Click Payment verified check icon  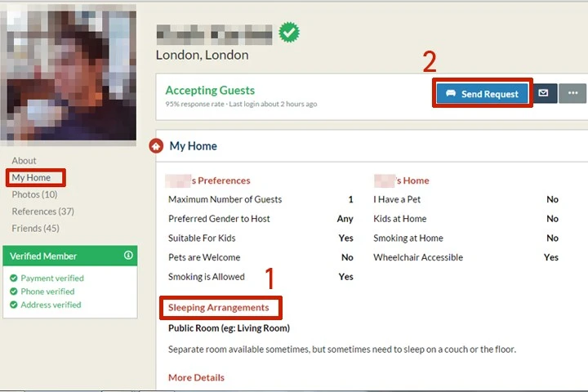click(x=14, y=278)
